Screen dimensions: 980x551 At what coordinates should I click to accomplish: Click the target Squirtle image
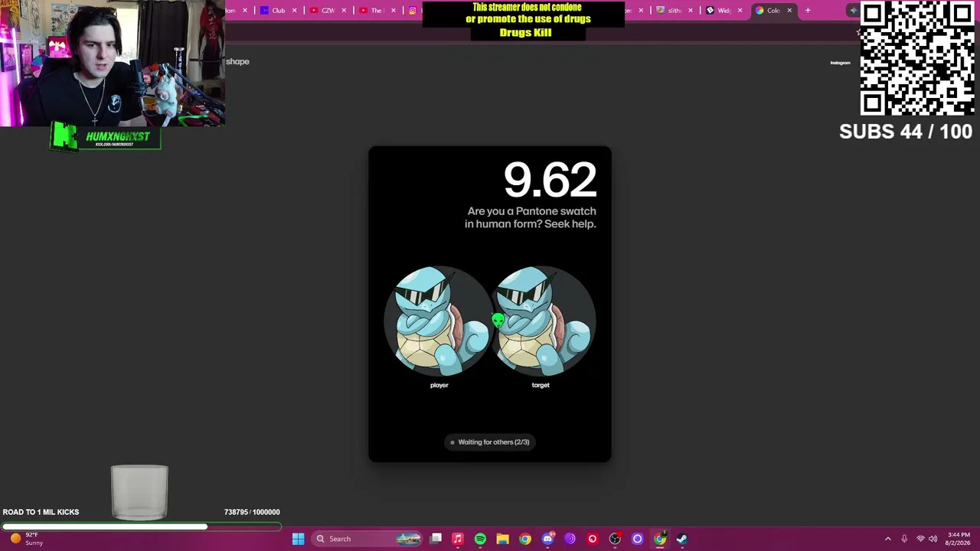[x=544, y=321]
